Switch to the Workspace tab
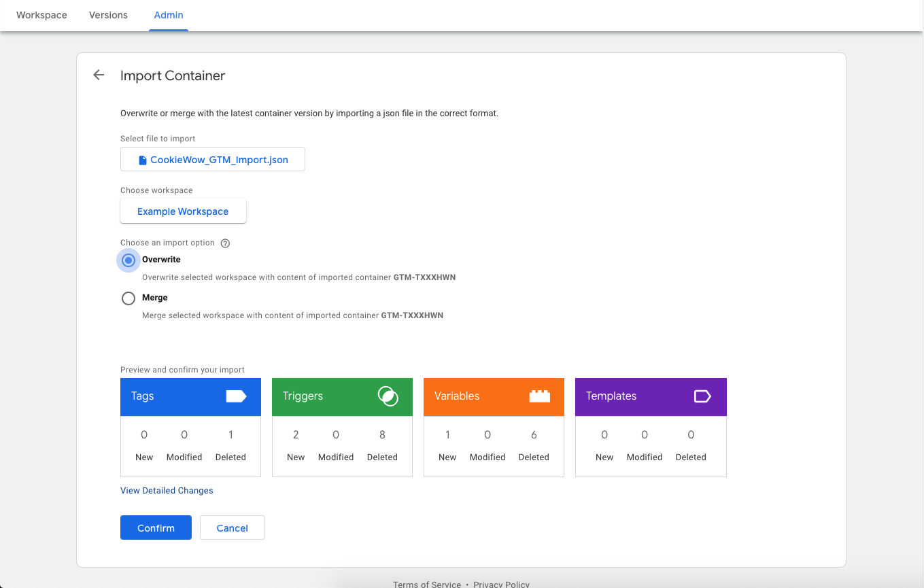The image size is (924, 588). pyautogui.click(x=41, y=15)
